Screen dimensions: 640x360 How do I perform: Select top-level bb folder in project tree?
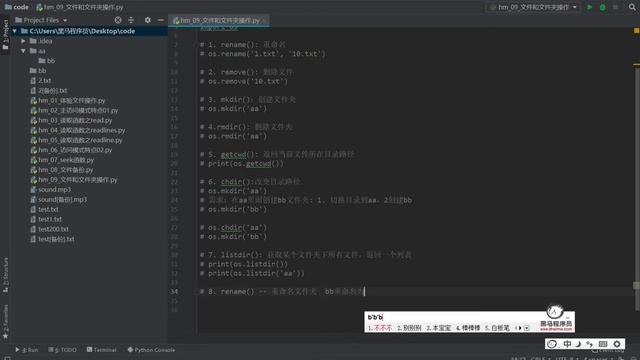[x=38, y=71]
